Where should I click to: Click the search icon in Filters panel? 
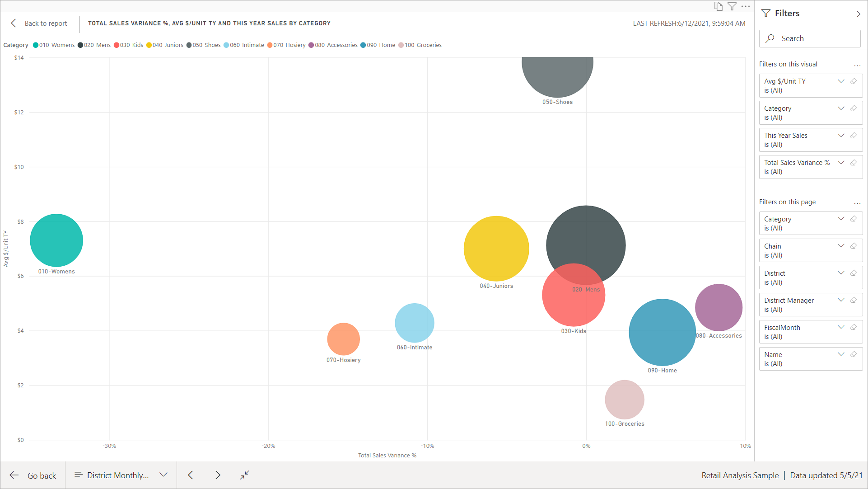771,38
